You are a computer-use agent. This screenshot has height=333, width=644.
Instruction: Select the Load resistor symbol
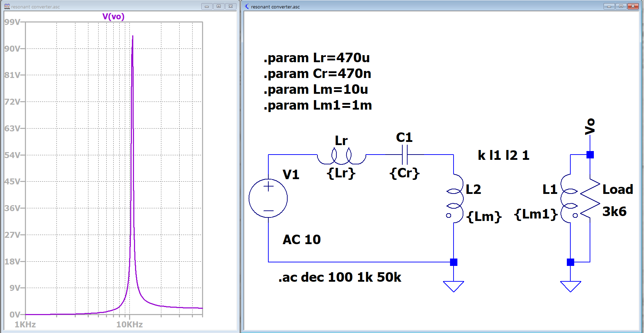590,199
